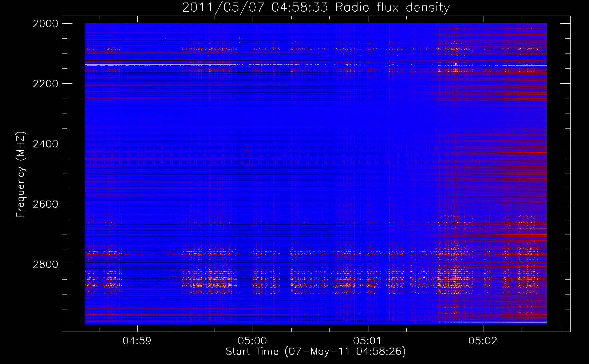Select the 2800 frequency tick label
Viewport: 589px width, 364px height.
click(46, 264)
